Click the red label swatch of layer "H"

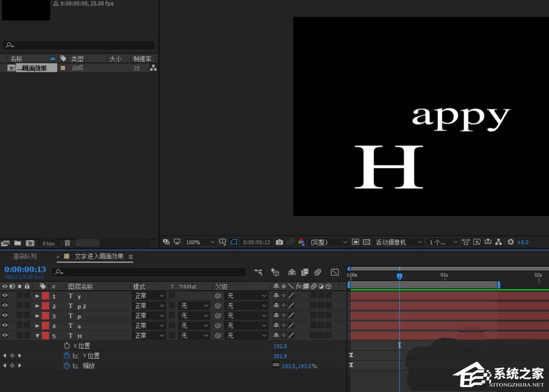(46, 336)
